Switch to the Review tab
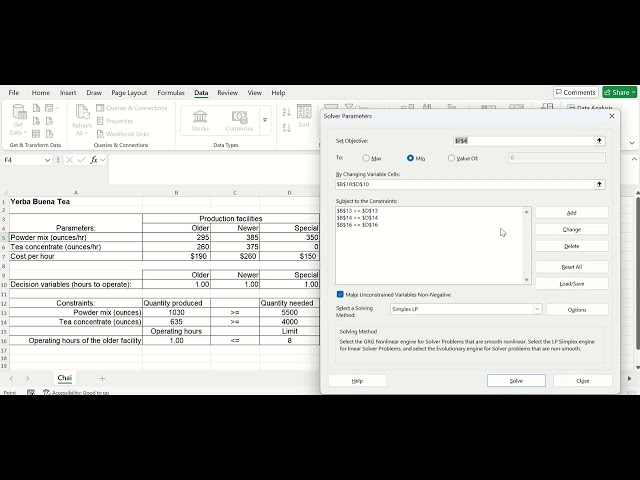The height and width of the screenshot is (480, 640). [227, 93]
